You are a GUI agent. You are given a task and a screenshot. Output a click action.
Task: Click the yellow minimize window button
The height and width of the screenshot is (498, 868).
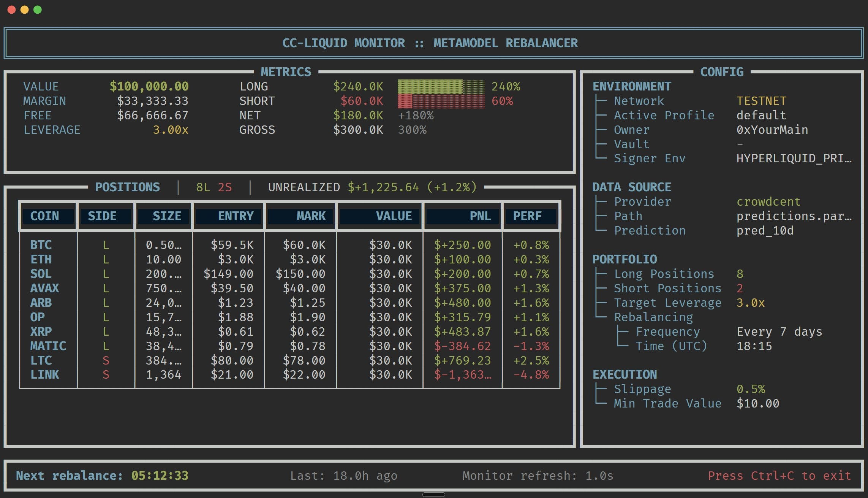click(x=24, y=10)
